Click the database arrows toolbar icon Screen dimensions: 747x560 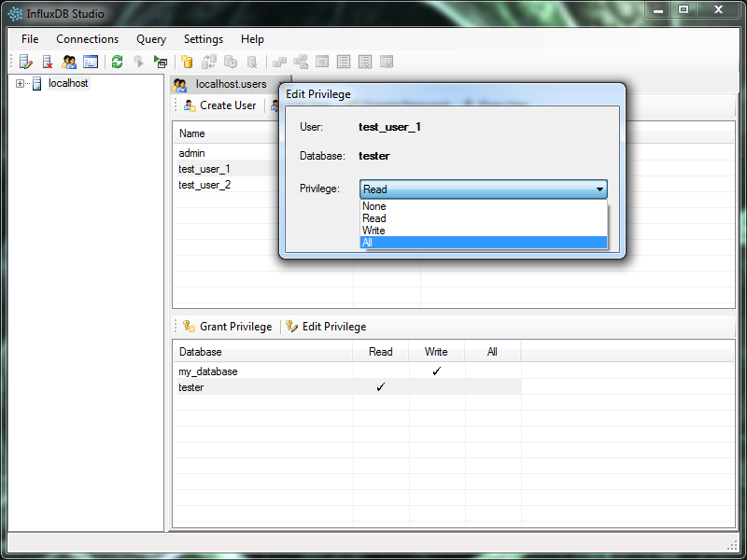click(x=208, y=62)
